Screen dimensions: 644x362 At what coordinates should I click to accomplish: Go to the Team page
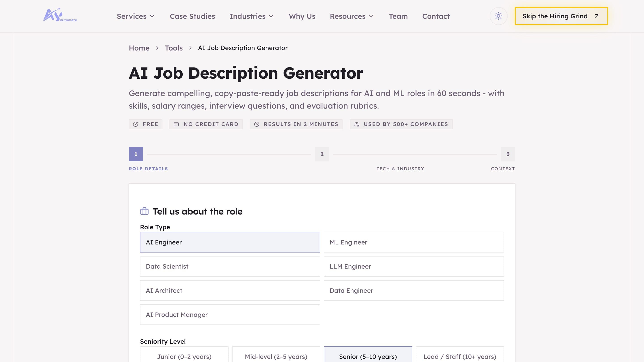[x=398, y=16]
